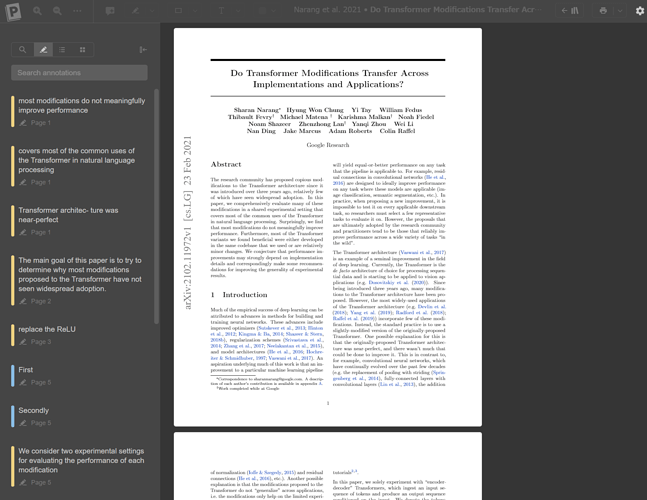Expand the text tool options dropdown

[x=238, y=11]
